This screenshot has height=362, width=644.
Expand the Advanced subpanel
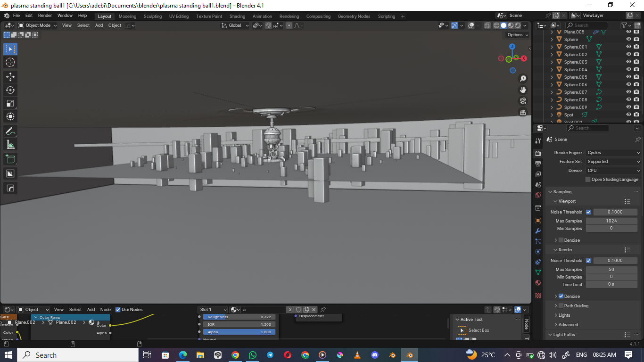coord(568,325)
